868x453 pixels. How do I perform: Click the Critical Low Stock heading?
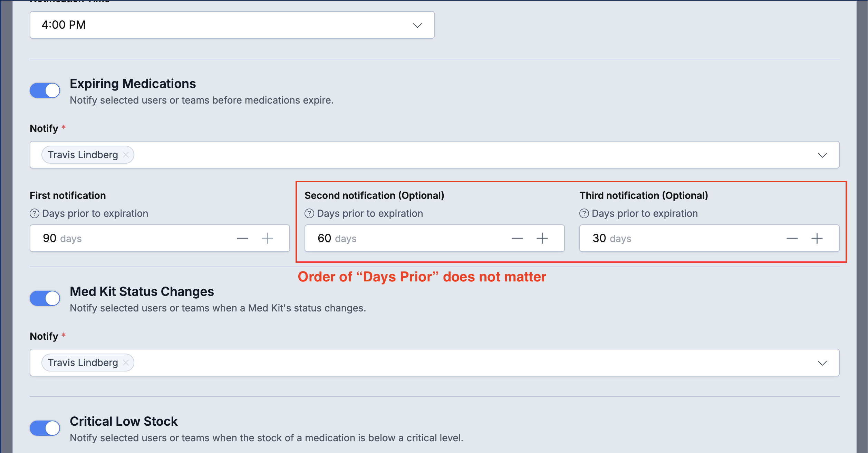click(x=124, y=422)
